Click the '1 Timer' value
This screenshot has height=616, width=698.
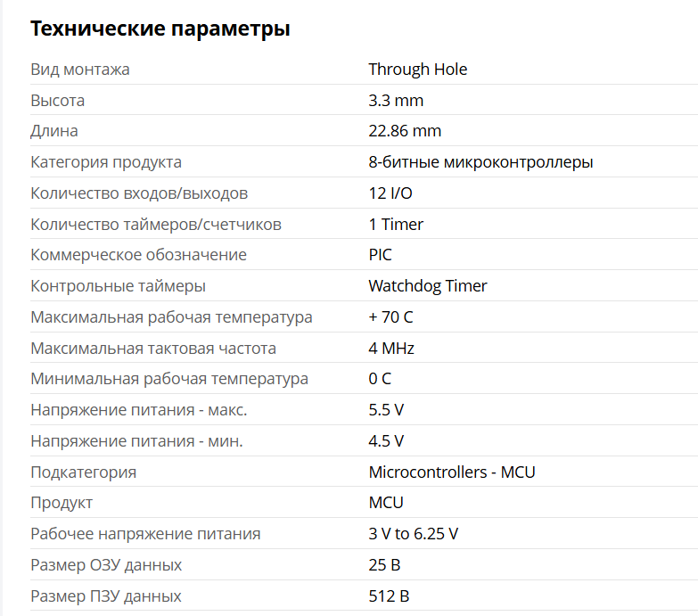(396, 225)
